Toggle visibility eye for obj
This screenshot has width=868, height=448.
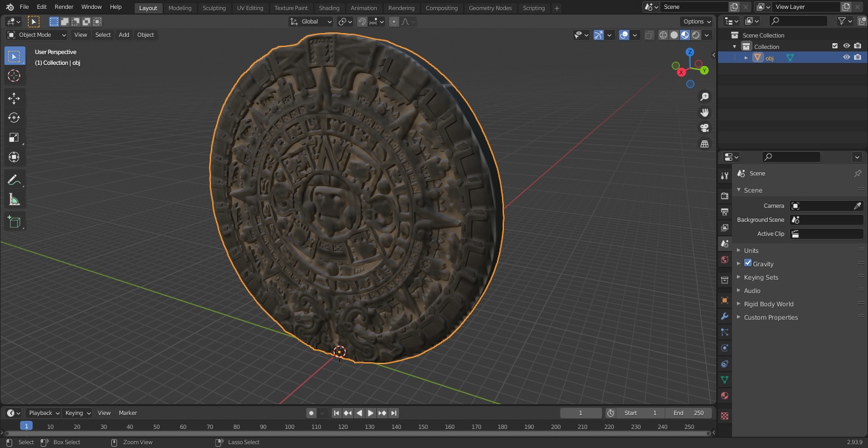(846, 57)
